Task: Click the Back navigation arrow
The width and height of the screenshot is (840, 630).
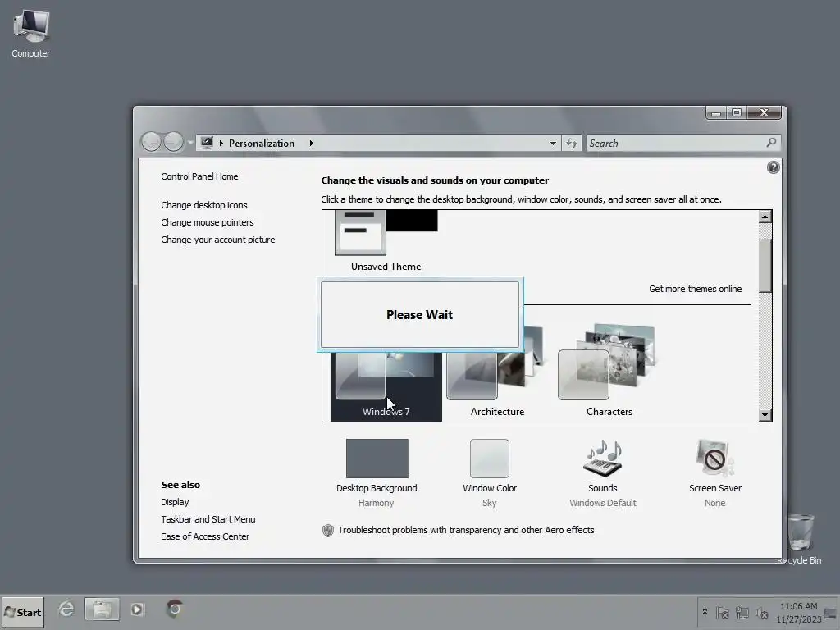Action: coord(152,142)
